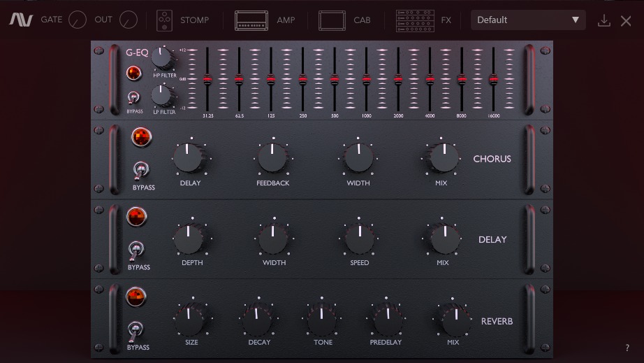Click the Delay SPEED knob

coord(360,238)
